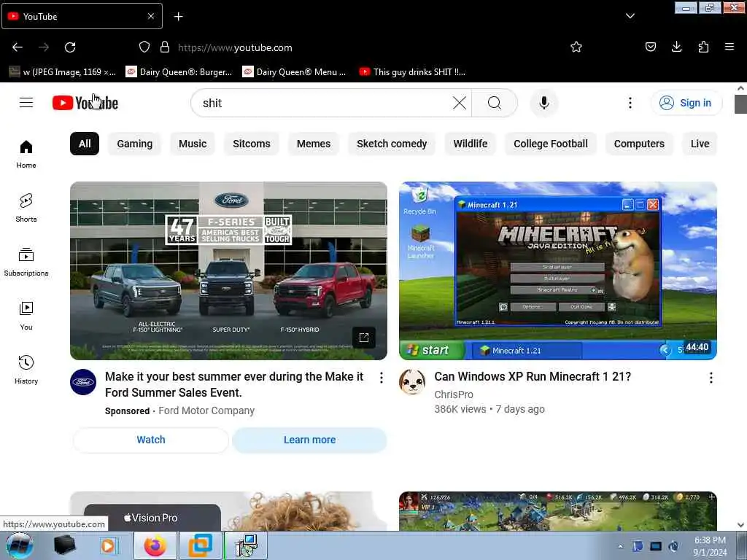
Task: Open the 'Dairy Queen® Menu' bookmark
Action: [295, 72]
